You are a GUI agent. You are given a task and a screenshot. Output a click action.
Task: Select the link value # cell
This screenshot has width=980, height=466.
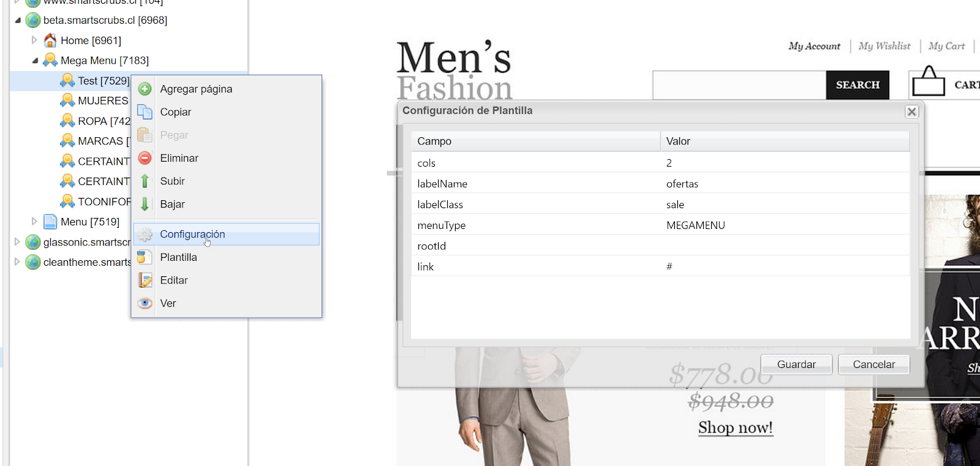coord(785,266)
